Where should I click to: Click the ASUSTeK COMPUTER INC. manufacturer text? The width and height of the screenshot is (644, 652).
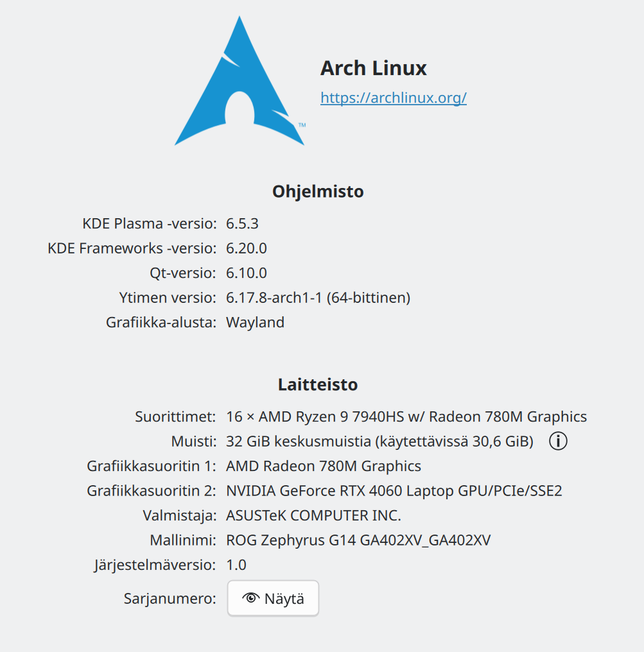[x=313, y=515]
